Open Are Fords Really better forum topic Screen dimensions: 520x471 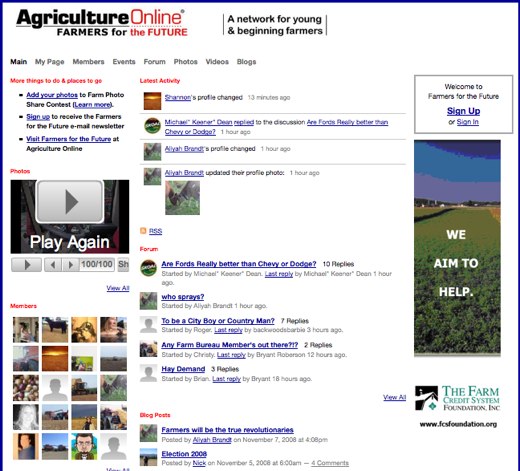coord(239,264)
